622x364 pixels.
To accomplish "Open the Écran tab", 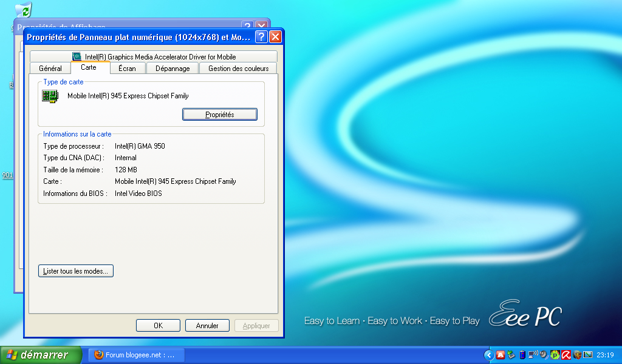I will 127,69.
